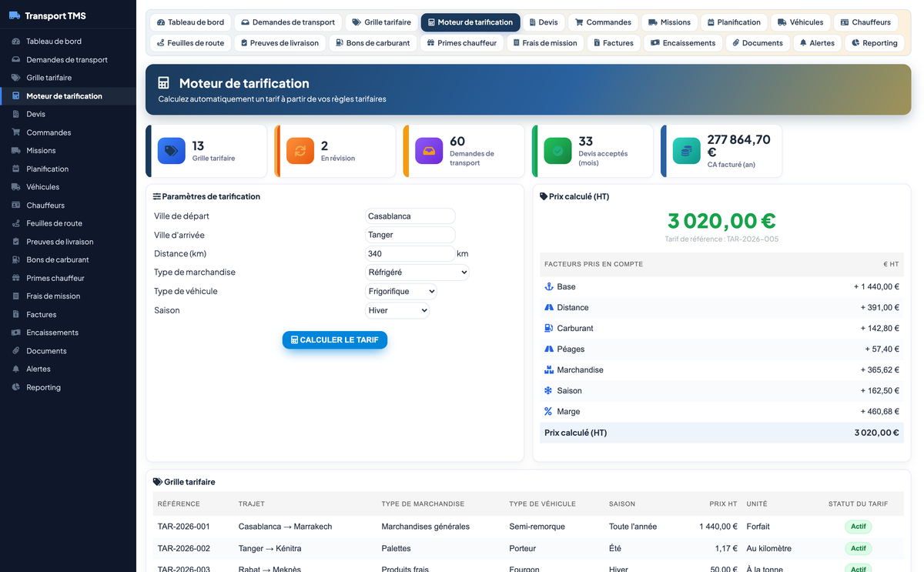Click the sidebar Primes chauffeur gift icon

coord(16,278)
